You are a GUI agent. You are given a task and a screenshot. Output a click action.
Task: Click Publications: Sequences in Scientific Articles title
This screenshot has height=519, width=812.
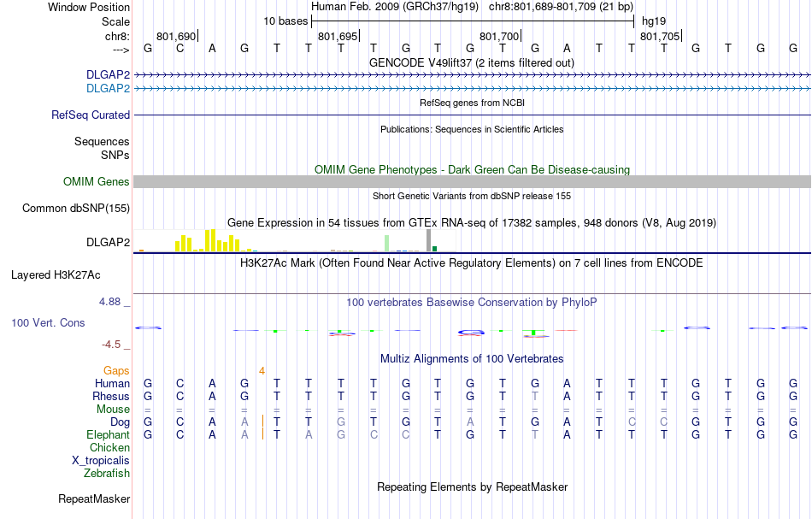[x=472, y=129]
